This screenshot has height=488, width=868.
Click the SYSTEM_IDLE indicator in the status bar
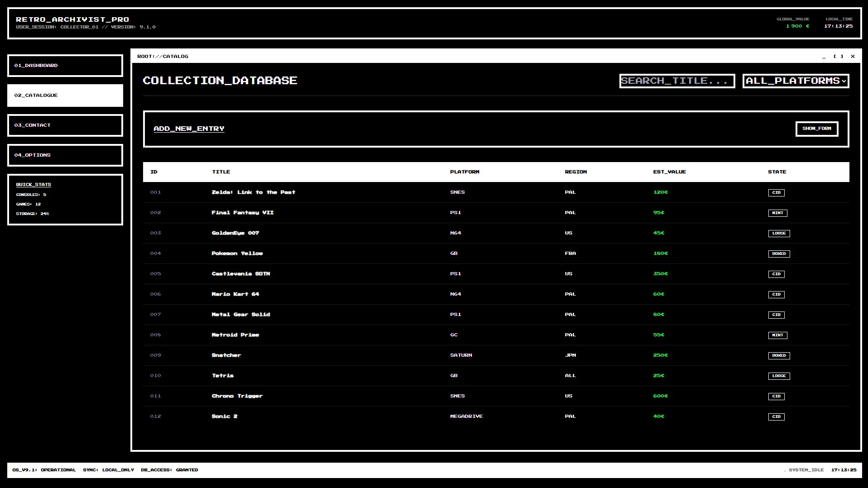tap(805, 470)
